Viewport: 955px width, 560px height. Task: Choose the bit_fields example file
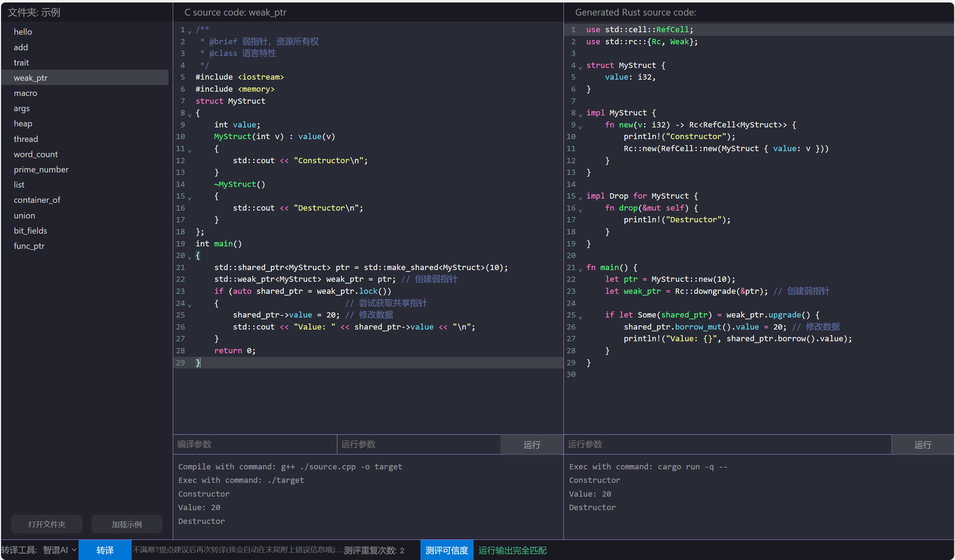coord(85,231)
